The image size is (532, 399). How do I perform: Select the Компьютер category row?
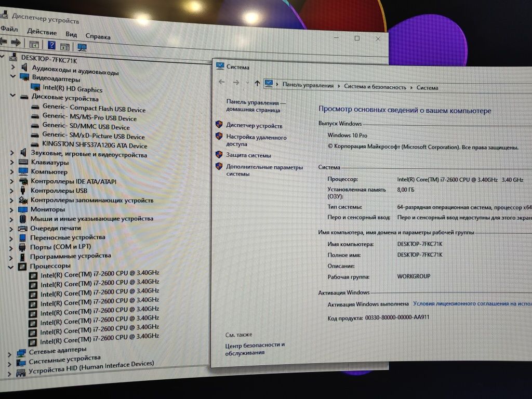point(49,171)
